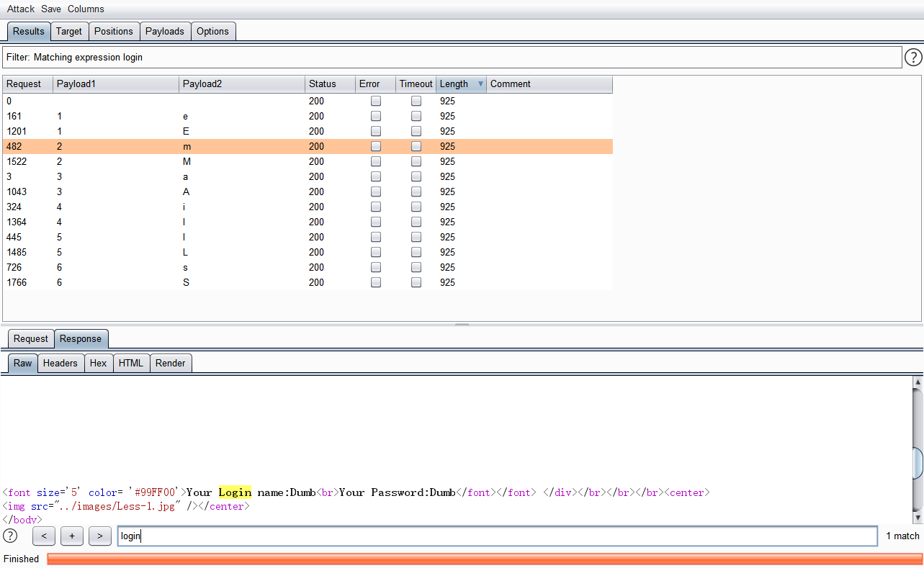Sort by the Comment column header
The width and height of the screenshot is (924, 568).
(550, 84)
